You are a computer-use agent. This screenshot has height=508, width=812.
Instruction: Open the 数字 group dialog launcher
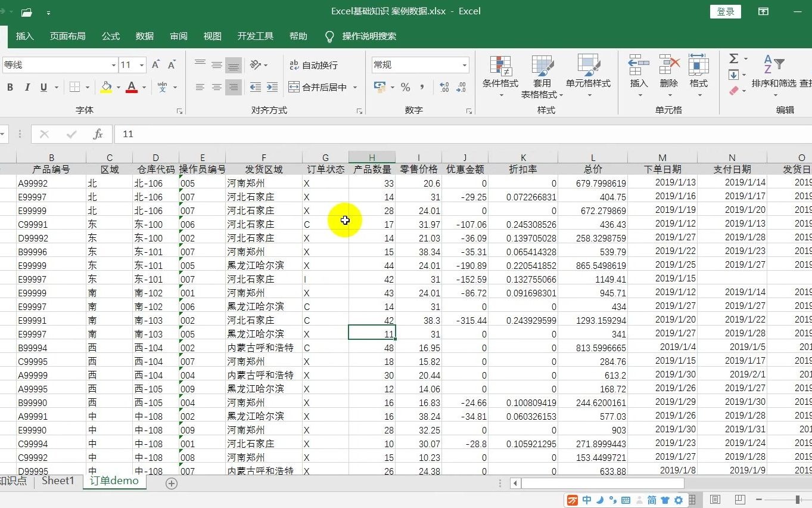click(469, 111)
